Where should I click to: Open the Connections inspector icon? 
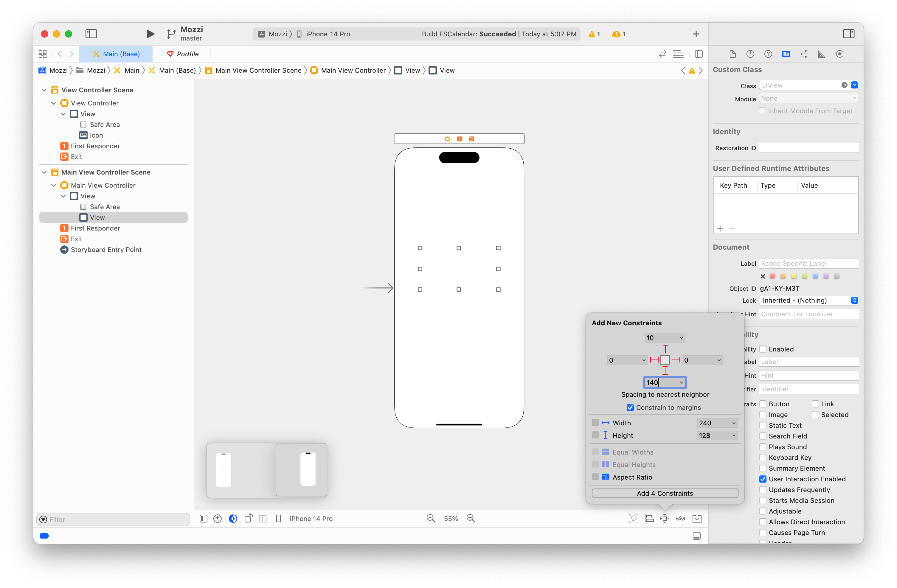tap(840, 54)
